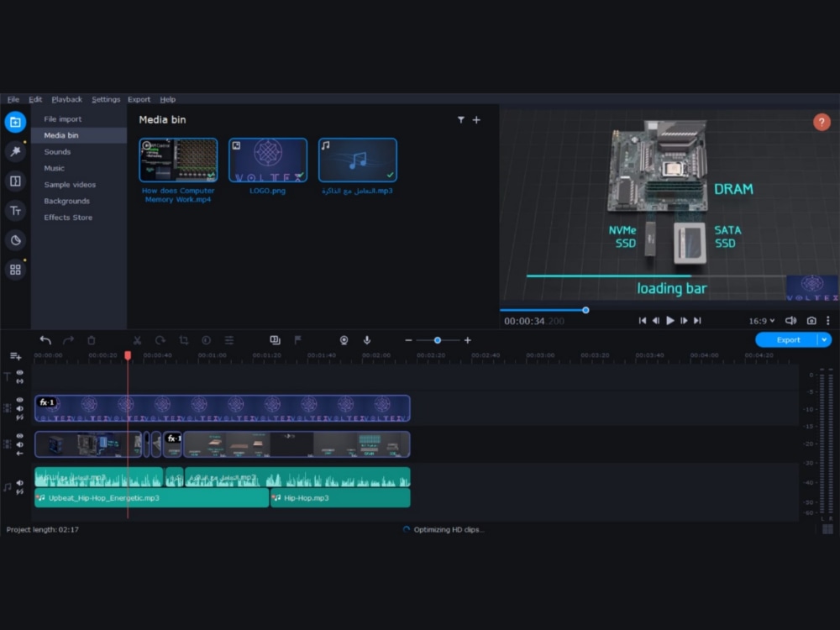
Task: Click the preview progress slider handle
Action: click(x=585, y=310)
